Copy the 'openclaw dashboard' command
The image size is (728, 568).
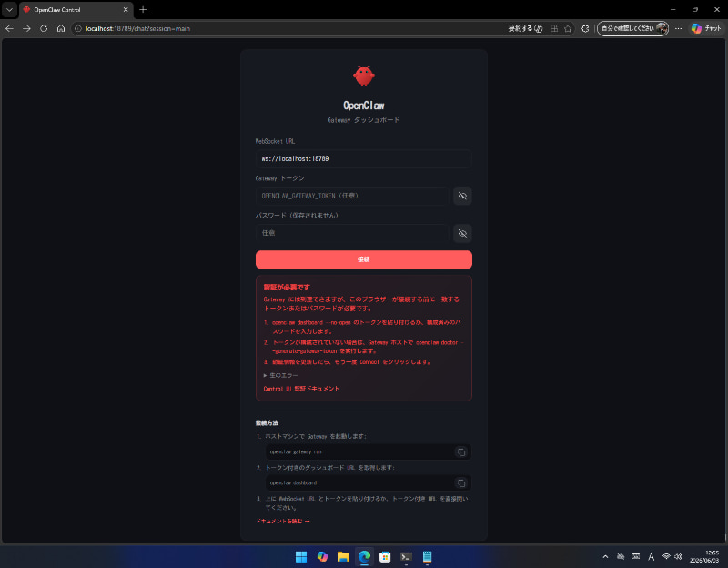click(x=461, y=483)
